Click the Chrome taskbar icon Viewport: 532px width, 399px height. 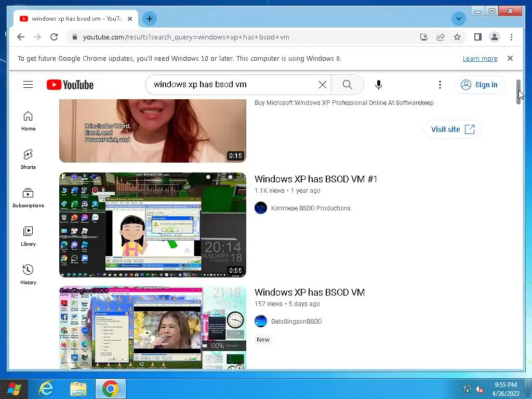110,389
